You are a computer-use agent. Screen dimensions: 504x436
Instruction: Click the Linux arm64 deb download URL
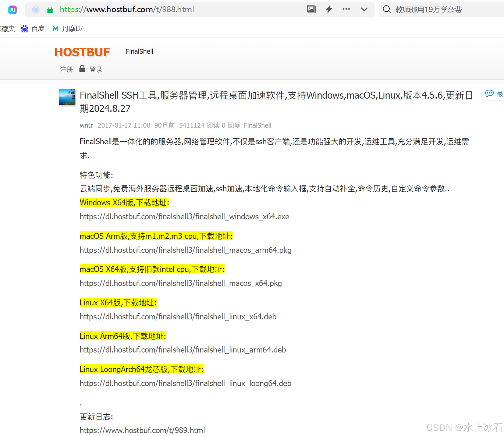183,350
